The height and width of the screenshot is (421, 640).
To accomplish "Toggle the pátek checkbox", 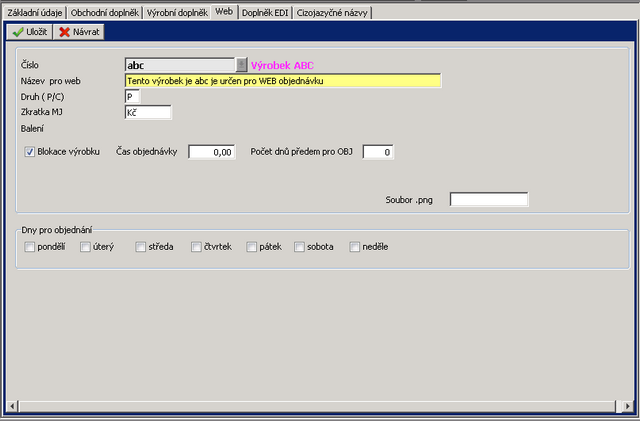I will 251,247.
